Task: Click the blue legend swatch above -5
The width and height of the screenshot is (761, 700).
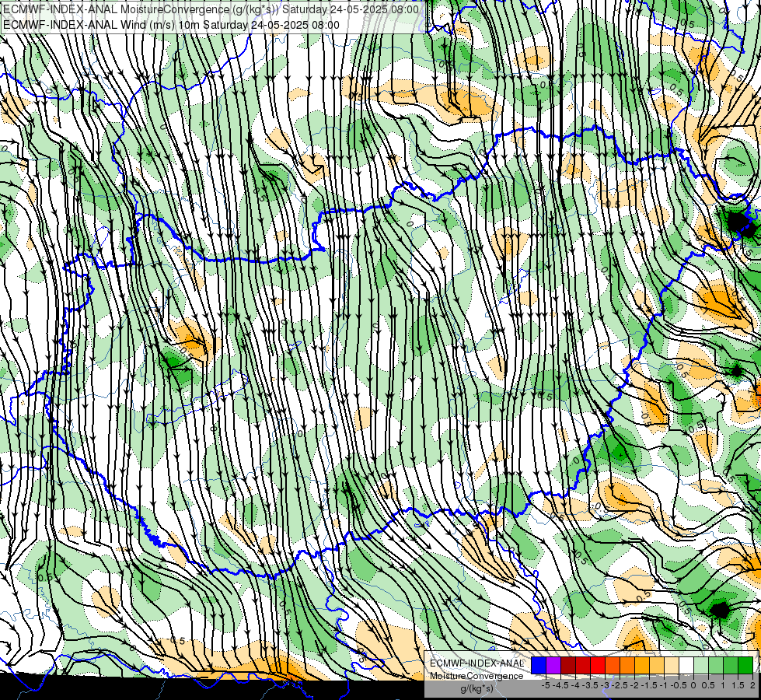Action: point(539,665)
